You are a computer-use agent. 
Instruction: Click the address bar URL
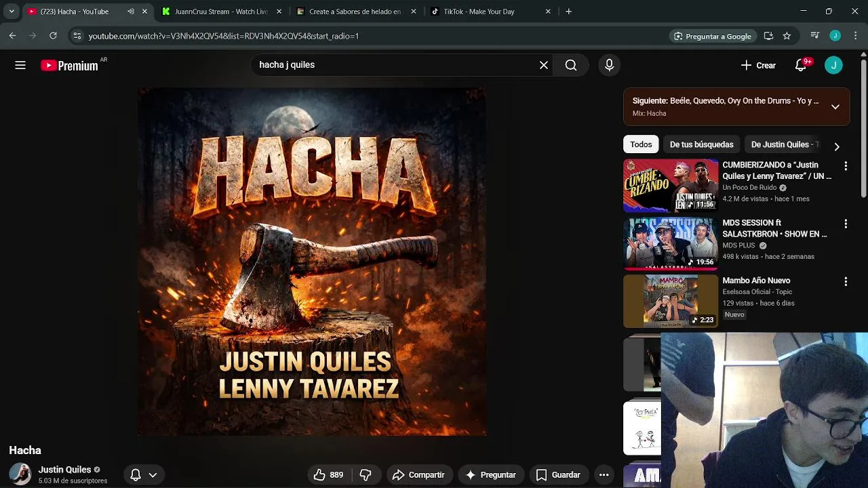pos(224,36)
